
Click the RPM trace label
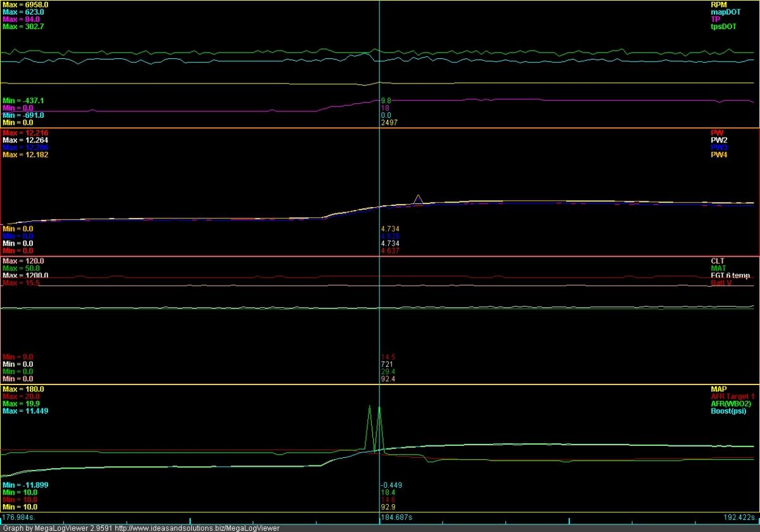point(719,4)
